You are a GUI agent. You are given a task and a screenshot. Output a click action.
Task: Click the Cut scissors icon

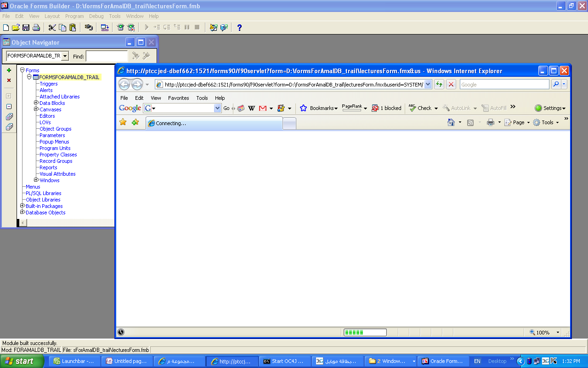(x=52, y=28)
